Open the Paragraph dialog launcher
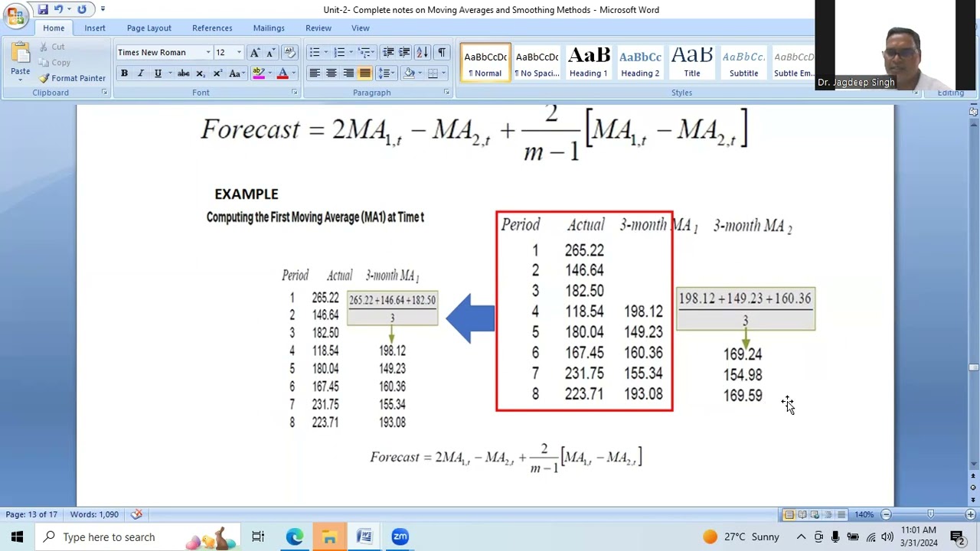The width and height of the screenshot is (980, 551). click(x=447, y=93)
